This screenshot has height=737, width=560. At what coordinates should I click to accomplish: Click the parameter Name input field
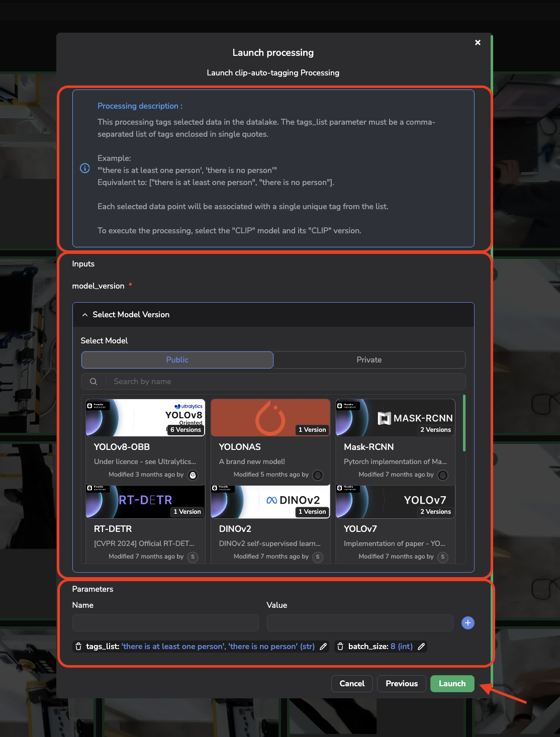(x=165, y=623)
